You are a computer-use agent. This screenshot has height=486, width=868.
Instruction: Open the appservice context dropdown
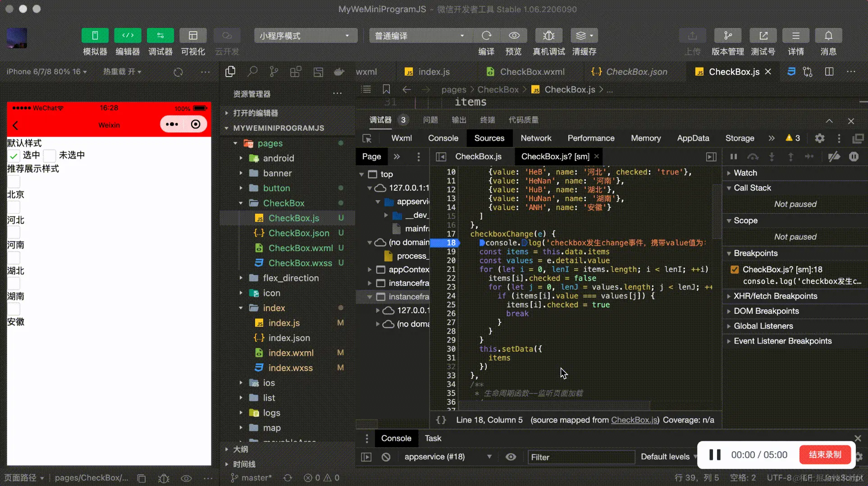click(x=448, y=457)
